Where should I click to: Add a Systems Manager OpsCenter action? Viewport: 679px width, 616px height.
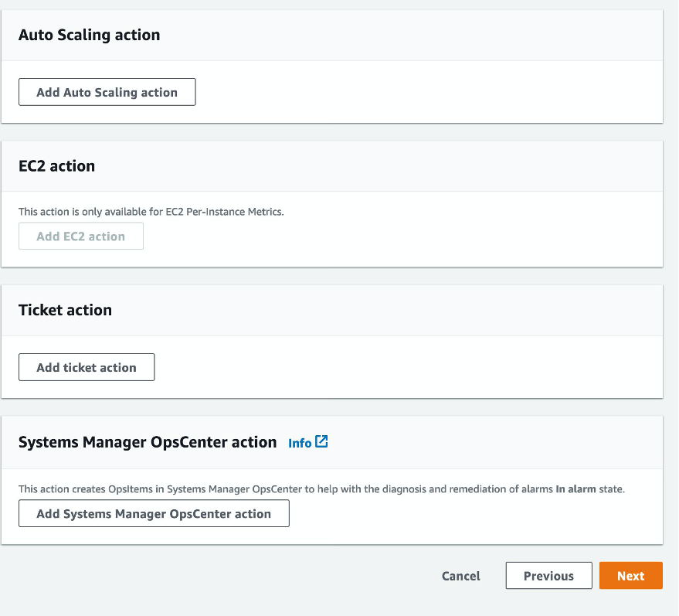[153, 513]
